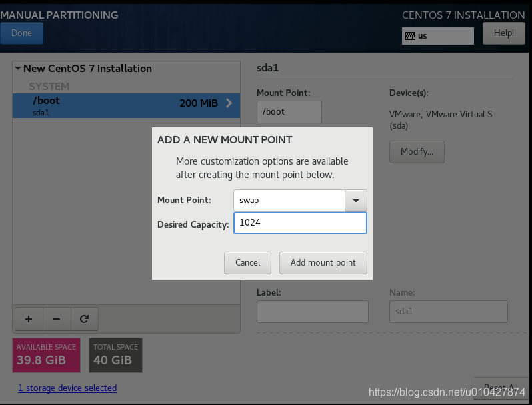Viewport: 532px width, 405px height.
Task: Click the minus icon to remove partition
Action: click(57, 319)
